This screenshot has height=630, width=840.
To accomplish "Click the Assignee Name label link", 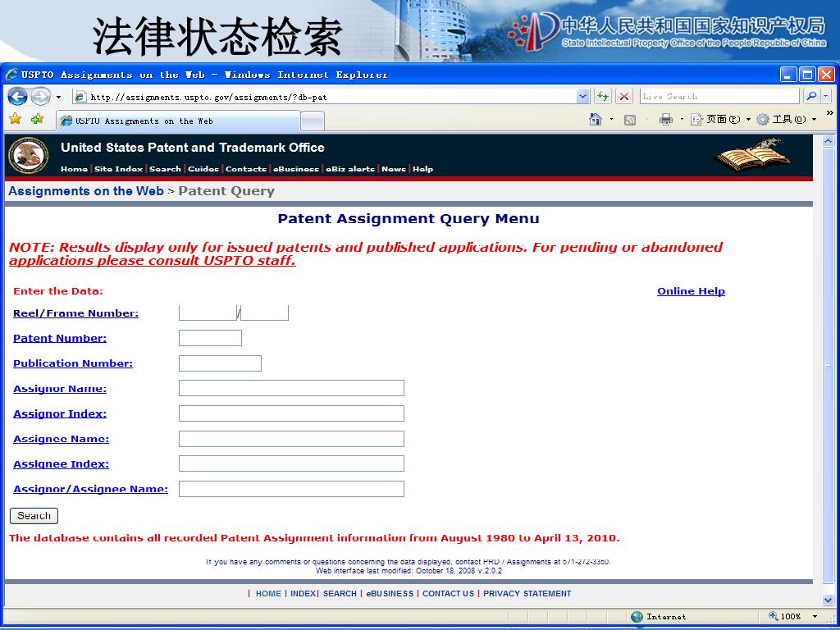I will point(61,440).
